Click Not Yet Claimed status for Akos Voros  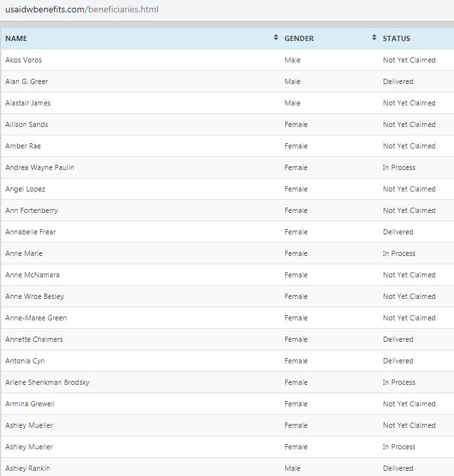pyautogui.click(x=409, y=60)
